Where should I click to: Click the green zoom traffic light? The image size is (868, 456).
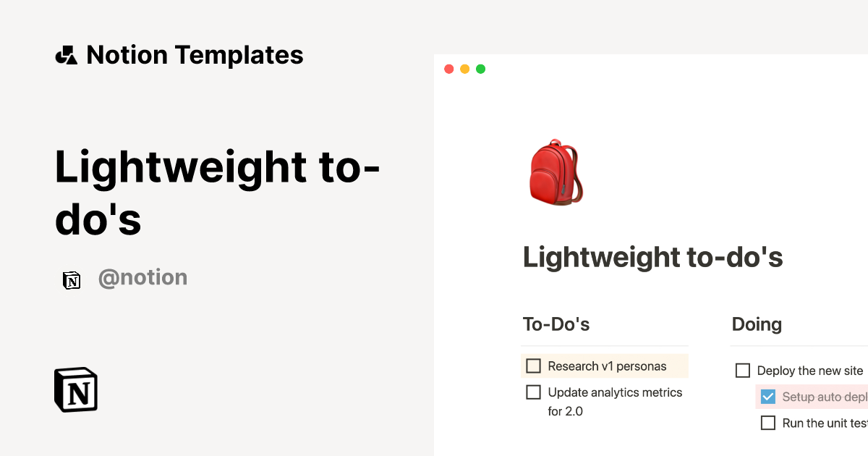(480, 69)
